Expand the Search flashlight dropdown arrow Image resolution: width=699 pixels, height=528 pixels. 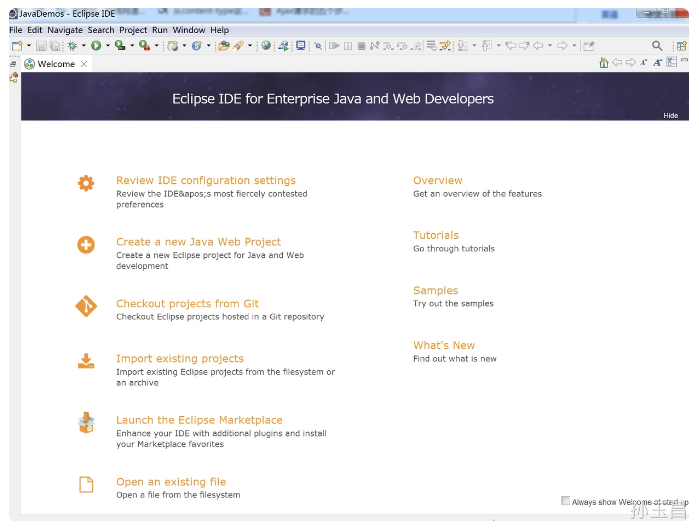coord(250,45)
